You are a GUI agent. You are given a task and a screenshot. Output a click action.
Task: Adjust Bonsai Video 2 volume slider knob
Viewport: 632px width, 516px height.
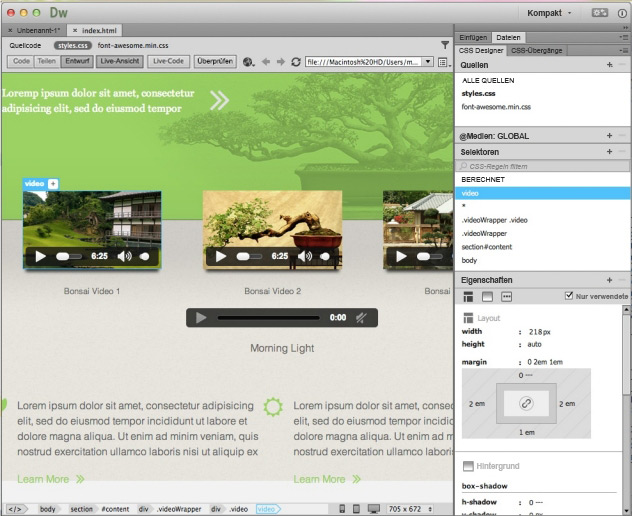pyautogui.click(x=324, y=256)
